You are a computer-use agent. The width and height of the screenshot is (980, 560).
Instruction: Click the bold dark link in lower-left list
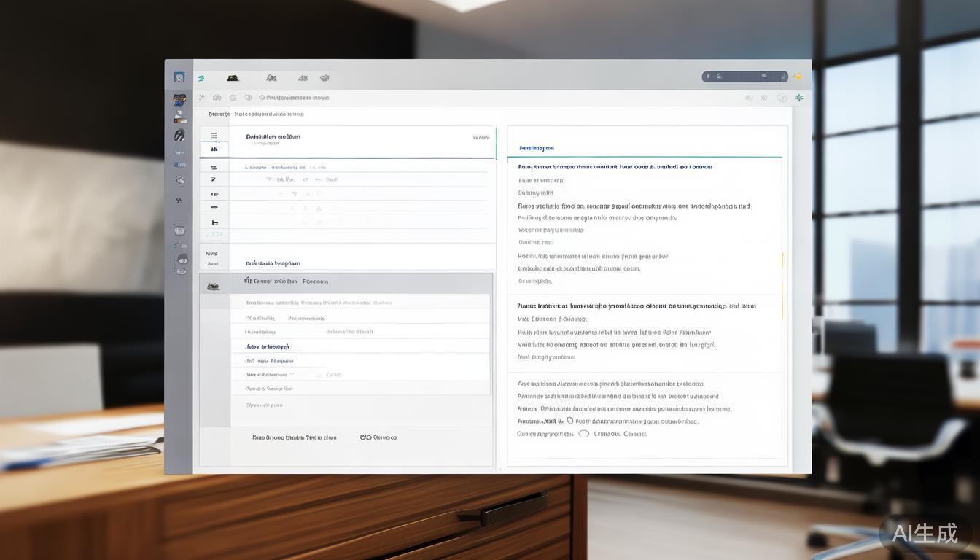tap(268, 346)
